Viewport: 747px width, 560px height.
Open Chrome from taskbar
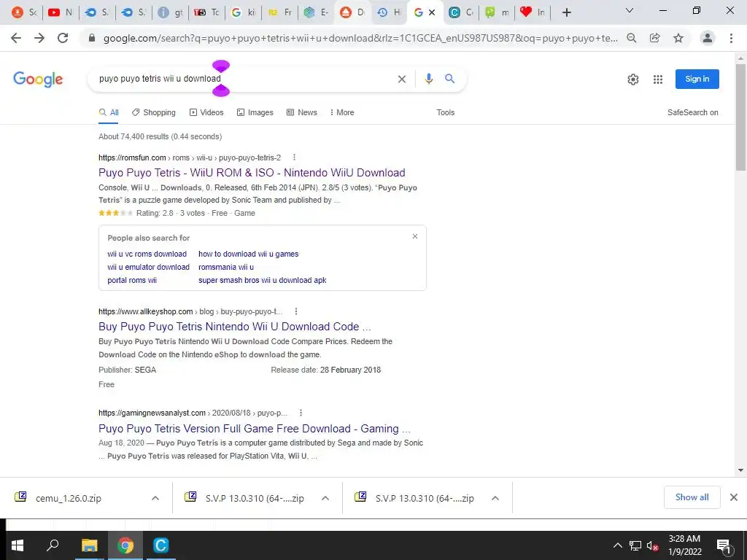(x=125, y=545)
